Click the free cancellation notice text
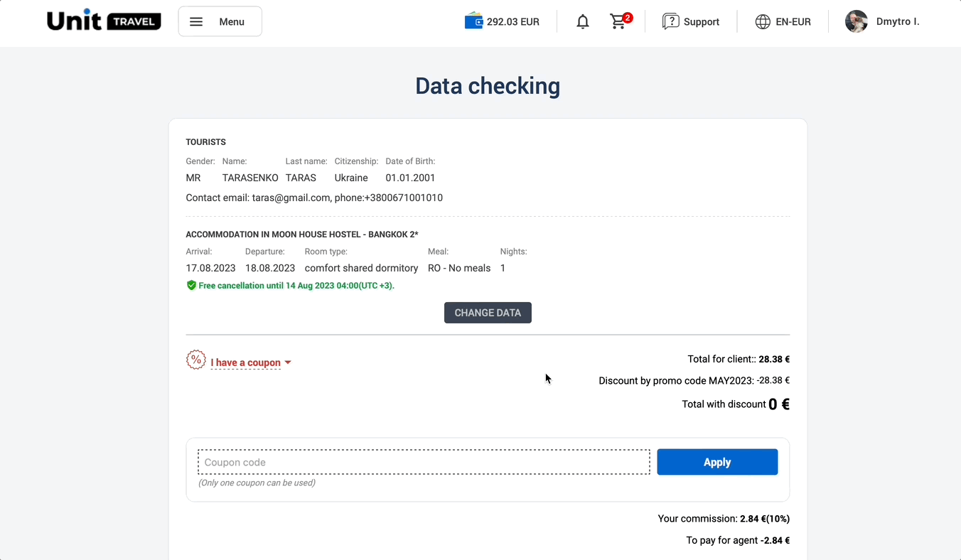 tap(296, 286)
